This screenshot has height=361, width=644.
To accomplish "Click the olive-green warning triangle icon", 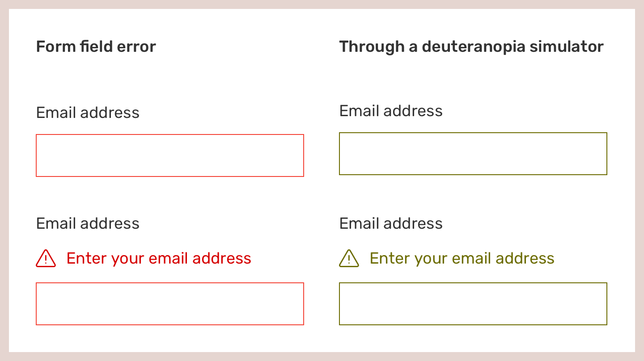I will click(x=349, y=258).
